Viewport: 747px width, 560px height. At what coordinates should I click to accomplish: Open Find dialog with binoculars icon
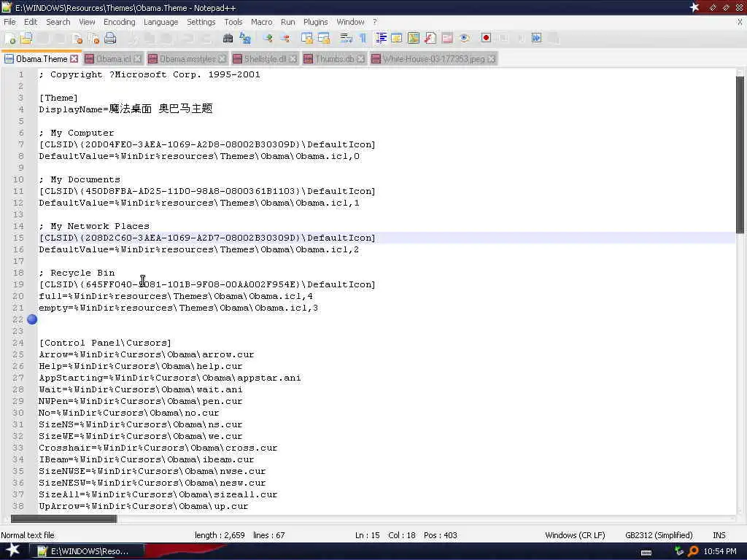[228, 39]
